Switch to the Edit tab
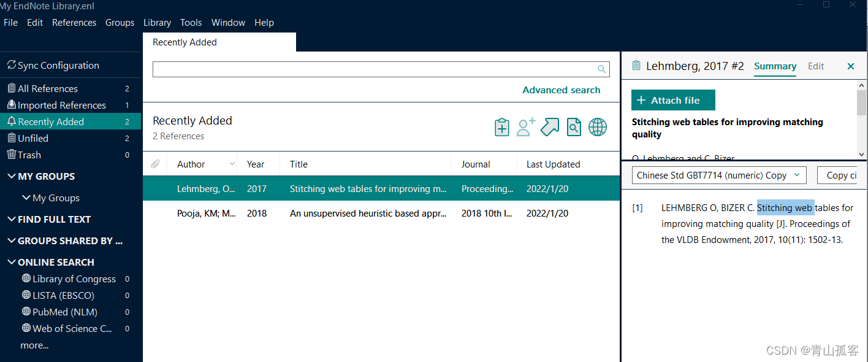This screenshot has height=362, width=868. [x=815, y=66]
